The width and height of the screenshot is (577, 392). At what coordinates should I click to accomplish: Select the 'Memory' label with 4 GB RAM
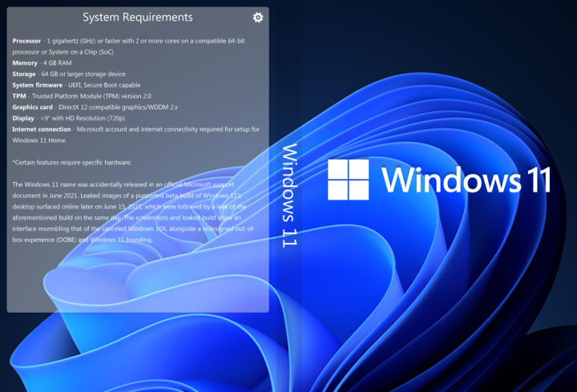coord(25,63)
